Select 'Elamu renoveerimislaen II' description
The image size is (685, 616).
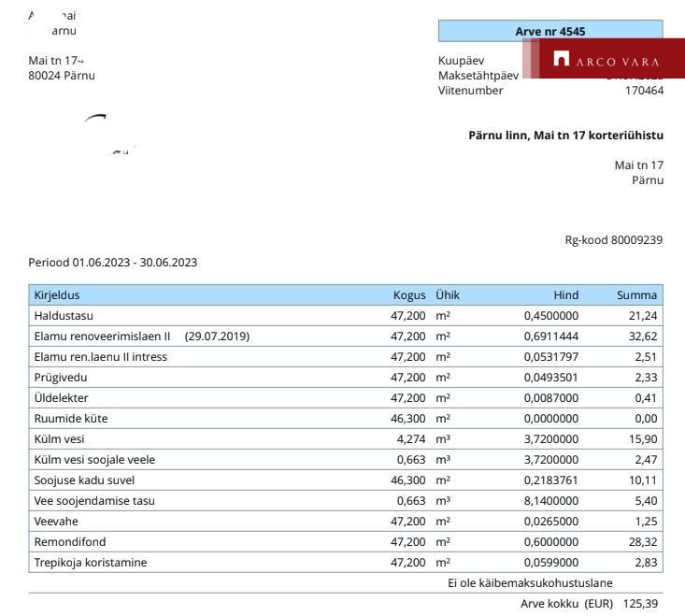click(102, 336)
